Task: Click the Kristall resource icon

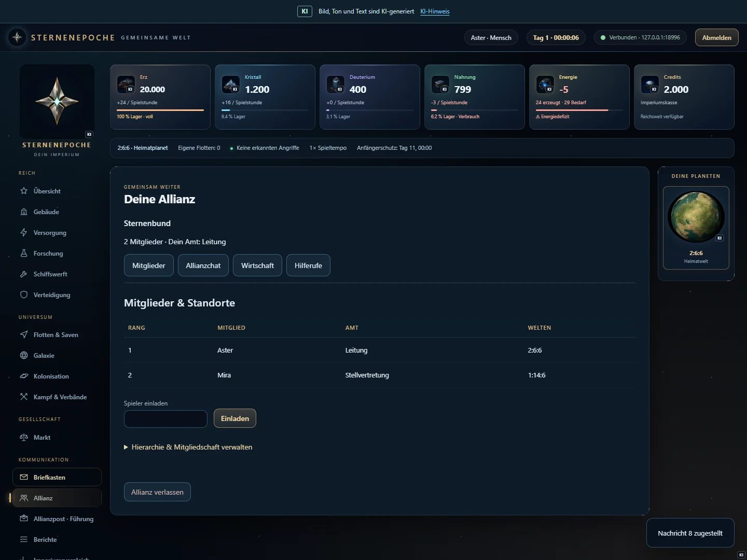Action: pyautogui.click(x=231, y=85)
